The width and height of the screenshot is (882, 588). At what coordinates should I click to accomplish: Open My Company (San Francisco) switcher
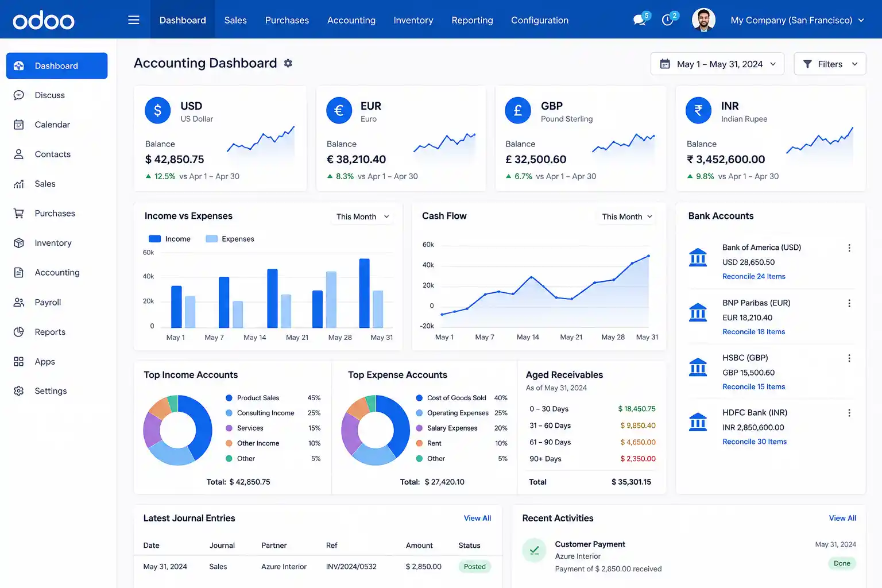pyautogui.click(x=797, y=20)
